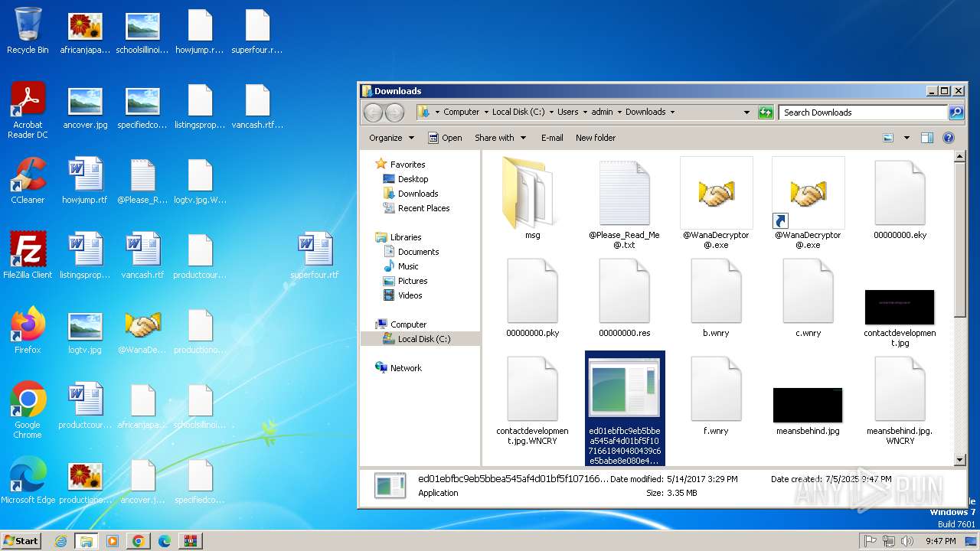Click admin in the address breadcrumb
The image size is (980, 551).
point(602,112)
